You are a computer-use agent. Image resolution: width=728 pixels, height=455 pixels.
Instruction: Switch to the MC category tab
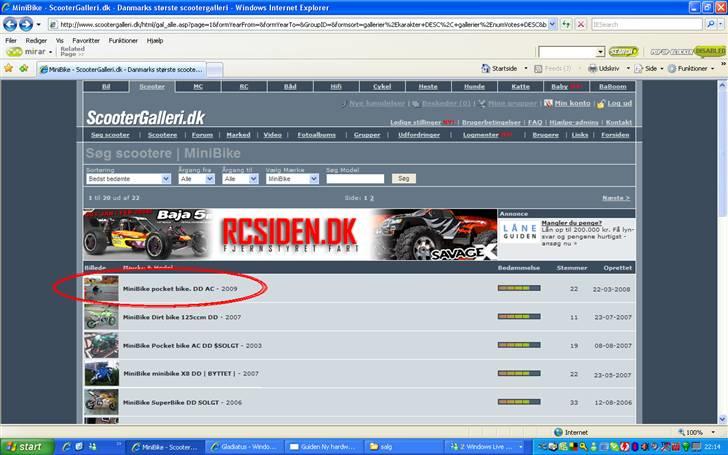[198, 87]
